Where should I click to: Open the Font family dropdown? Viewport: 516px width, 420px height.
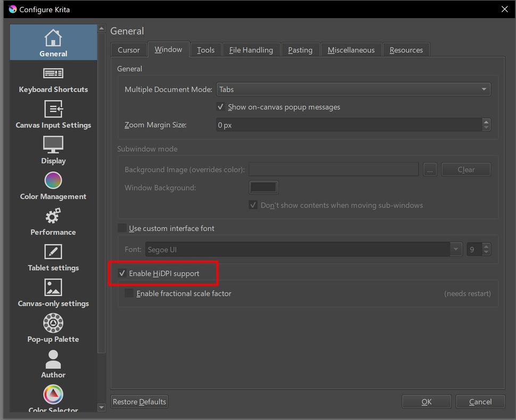[455, 249]
